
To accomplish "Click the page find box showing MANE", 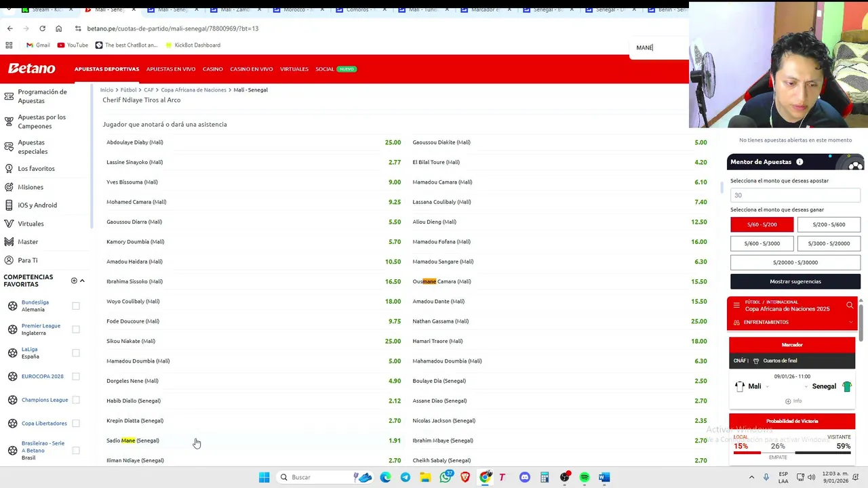I will pos(658,47).
